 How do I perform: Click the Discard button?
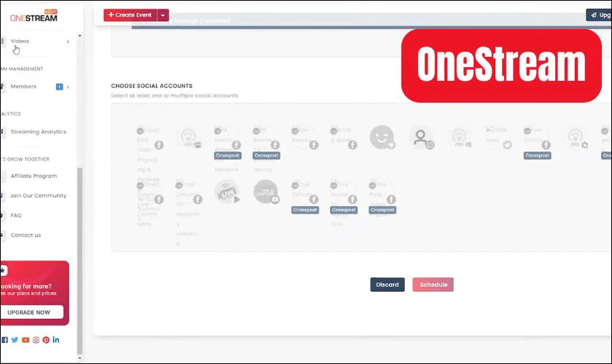[x=387, y=285]
